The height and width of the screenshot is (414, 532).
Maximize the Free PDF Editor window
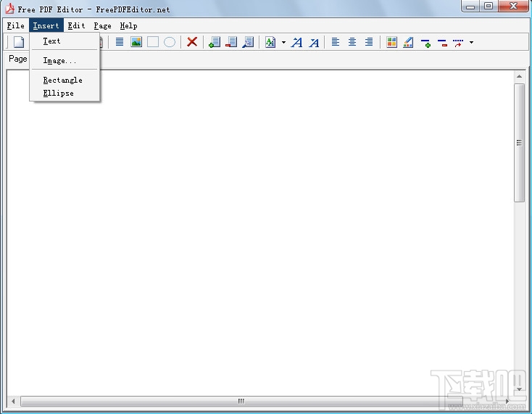point(489,6)
